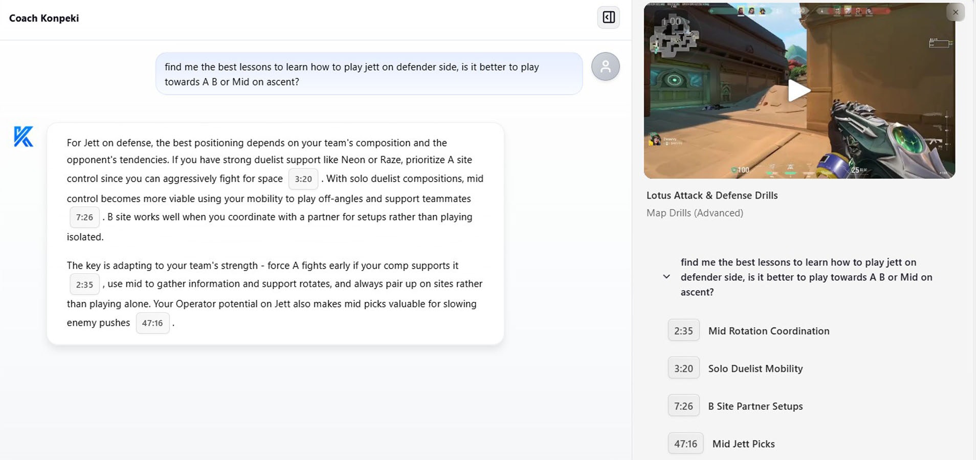Viewport: 980px width, 460px height.
Task: Jump to 3:20 timestamp in chat response
Action: [x=303, y=179]
